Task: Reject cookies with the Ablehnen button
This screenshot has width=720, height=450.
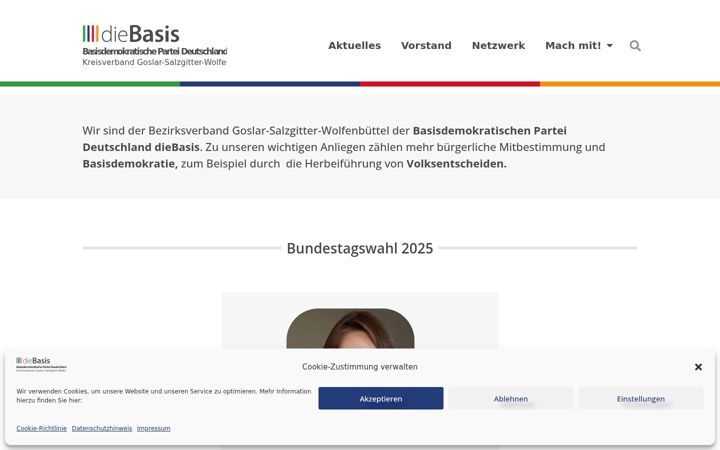Action: click(x=511, y=399)
